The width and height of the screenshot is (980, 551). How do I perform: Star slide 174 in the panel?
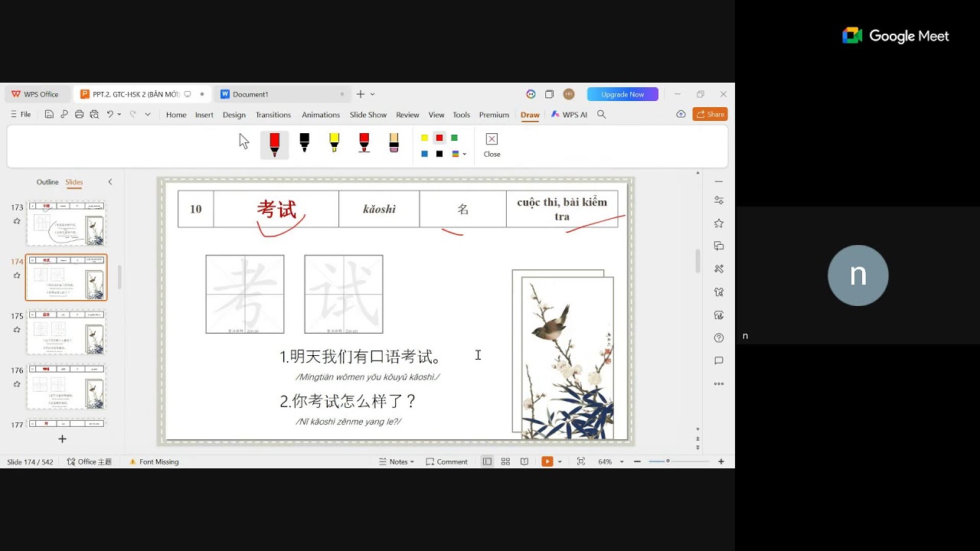coord(17,275)
